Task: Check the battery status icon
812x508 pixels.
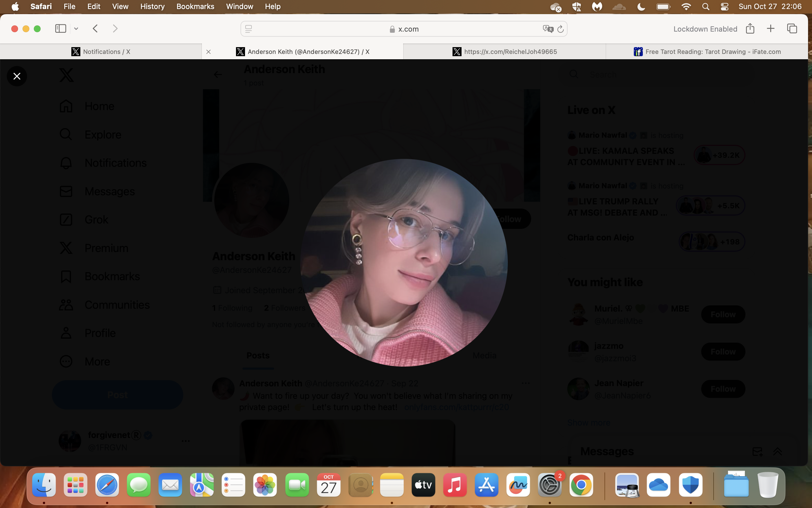Action: click(663, 7)
